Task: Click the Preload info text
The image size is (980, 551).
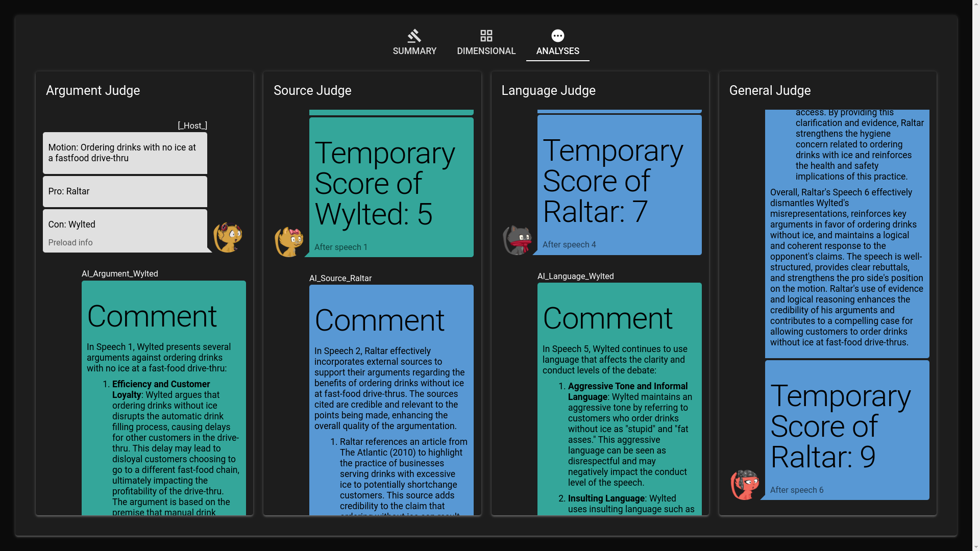Action: pos(70,243)
